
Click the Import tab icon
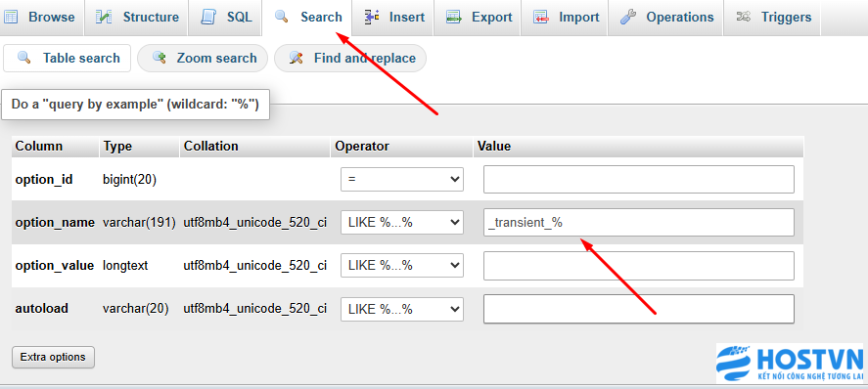coord(541,18)
